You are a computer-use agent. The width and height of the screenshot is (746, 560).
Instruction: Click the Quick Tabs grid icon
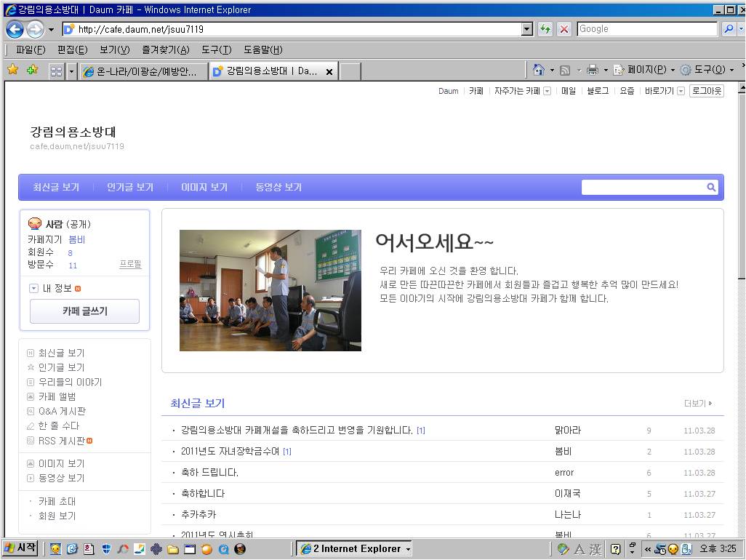coord(56,71)
